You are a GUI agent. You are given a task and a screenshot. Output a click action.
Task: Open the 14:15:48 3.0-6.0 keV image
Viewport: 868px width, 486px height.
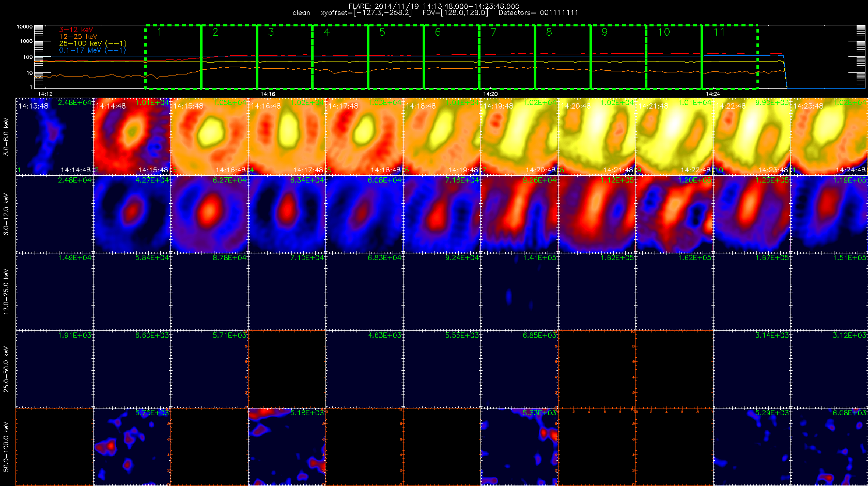pos(210,136)
